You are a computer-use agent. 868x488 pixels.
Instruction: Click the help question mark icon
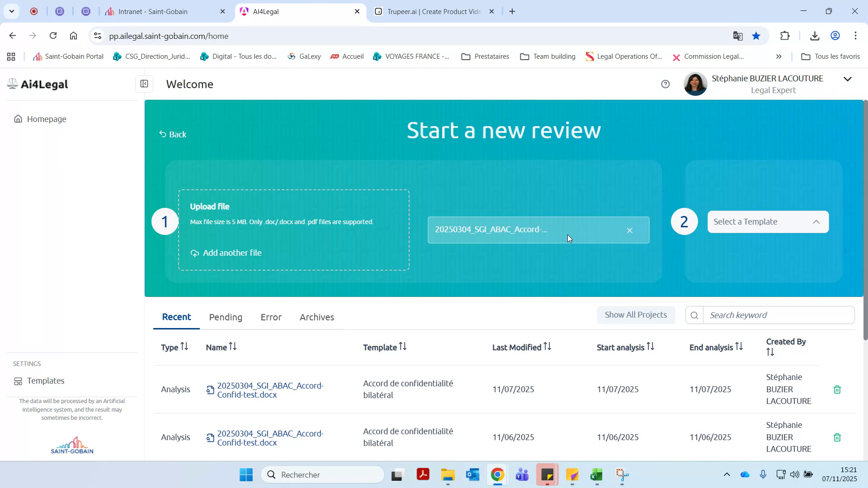[665, 84]
